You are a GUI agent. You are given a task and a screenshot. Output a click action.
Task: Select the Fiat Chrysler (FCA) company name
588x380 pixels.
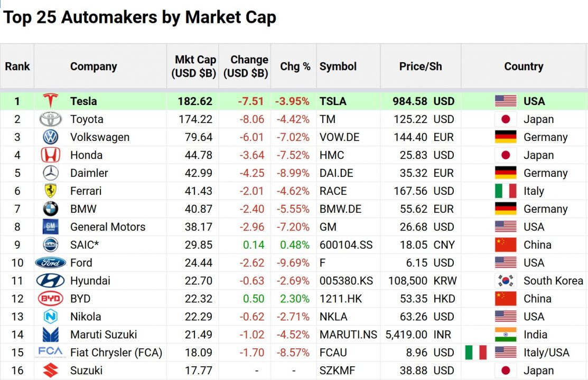pos(116,353)
